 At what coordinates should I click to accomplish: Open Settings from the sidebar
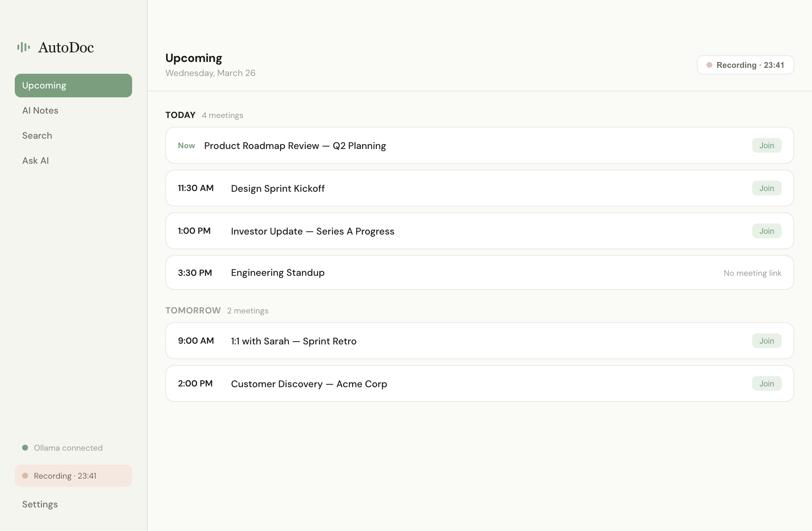tap(40, 504)
